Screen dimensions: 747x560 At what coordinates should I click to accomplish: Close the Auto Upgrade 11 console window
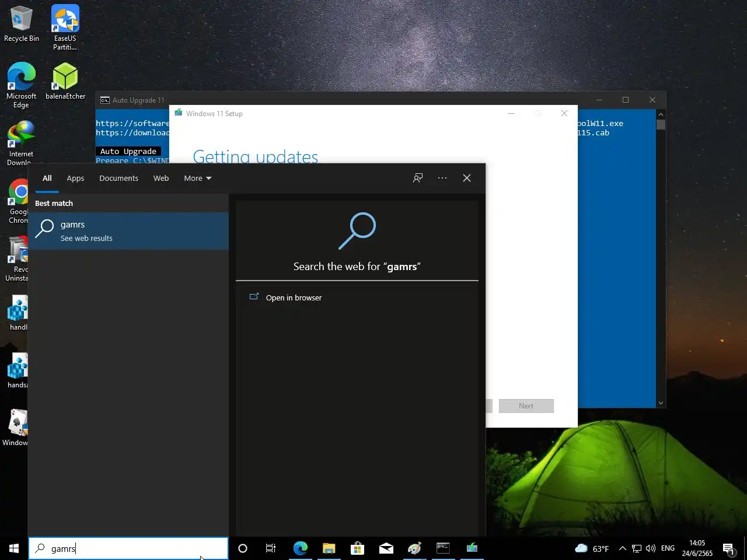pos(652,100)
